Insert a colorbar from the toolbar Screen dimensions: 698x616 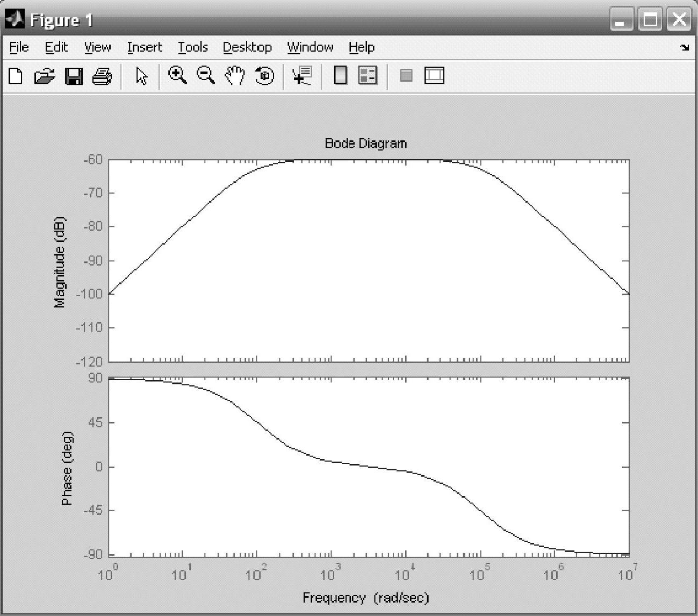(x=340, y=75)
